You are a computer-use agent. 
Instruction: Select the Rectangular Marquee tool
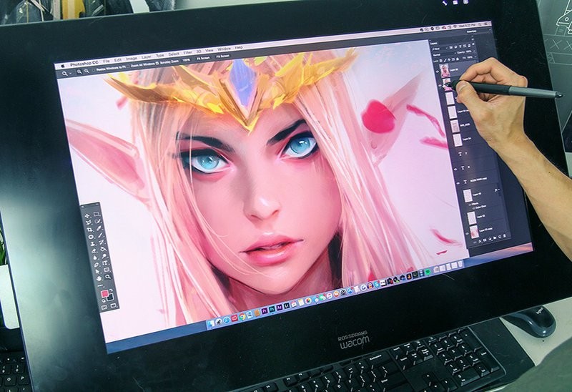pyautogui.click(x=97, y=215)
